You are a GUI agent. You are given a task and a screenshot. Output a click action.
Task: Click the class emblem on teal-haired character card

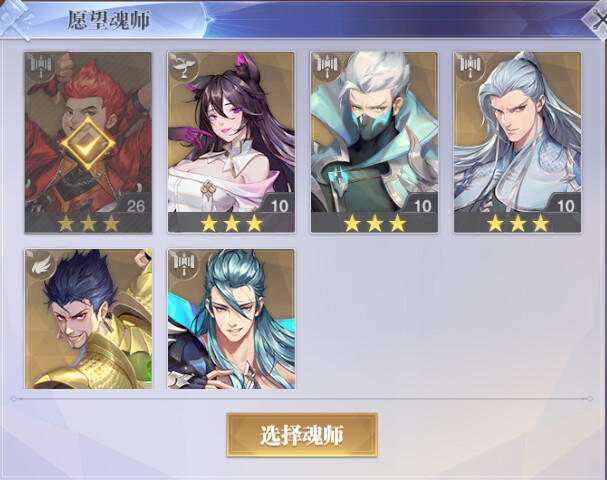[184, 264]
